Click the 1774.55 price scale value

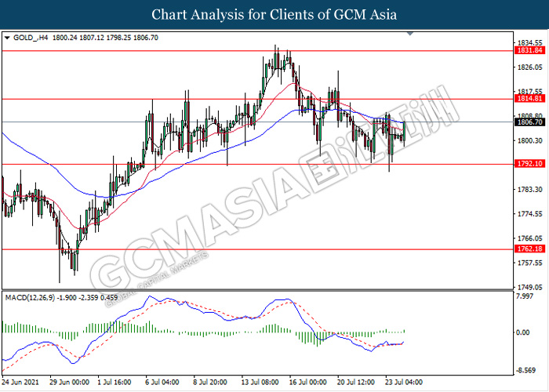pyautogui.click(x=529, y=214)
